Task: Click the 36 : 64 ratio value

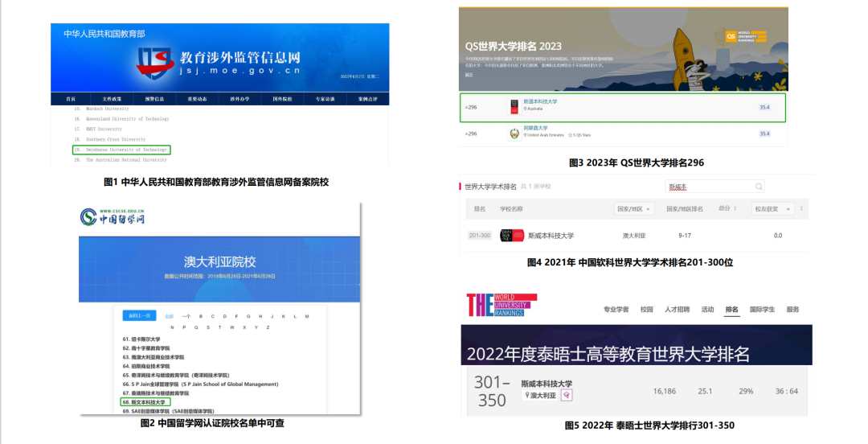Action: coord(787,392)
